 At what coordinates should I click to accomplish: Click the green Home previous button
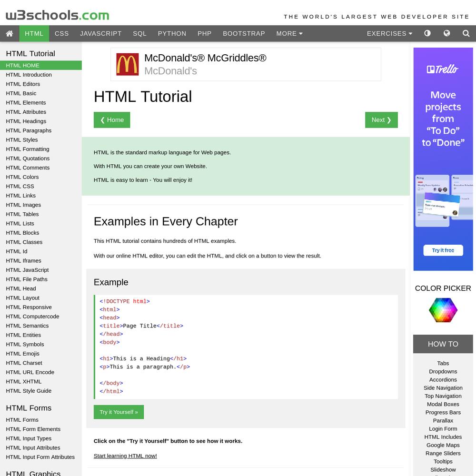pos(112,120)
